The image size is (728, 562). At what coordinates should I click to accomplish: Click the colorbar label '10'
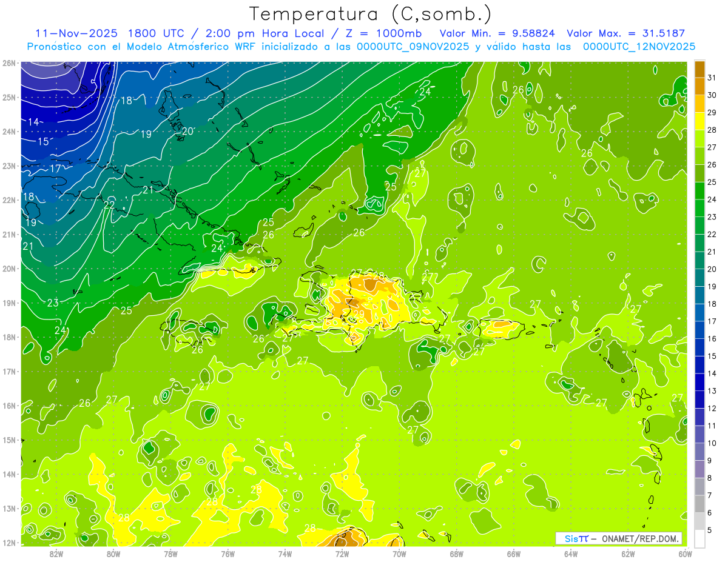[x=712, y=443]
